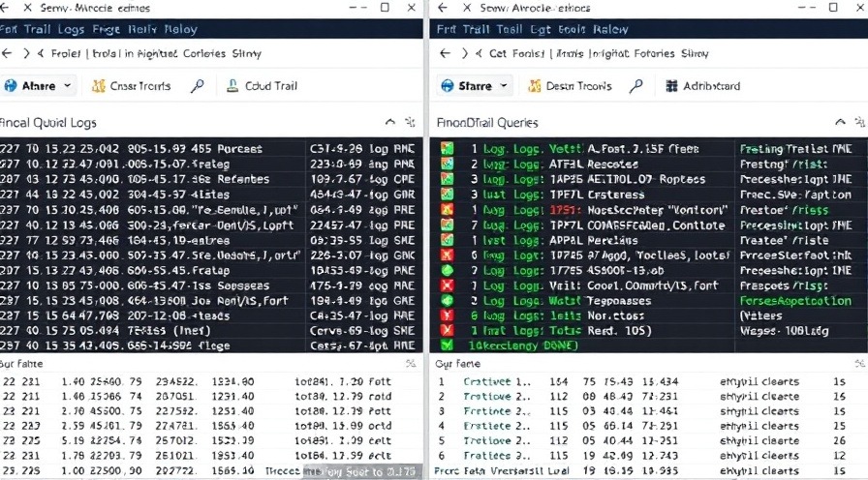Click left breadcrumb '<' before Froiet
The height and width of the screenshot is (480, 868).
coord(41,53)
